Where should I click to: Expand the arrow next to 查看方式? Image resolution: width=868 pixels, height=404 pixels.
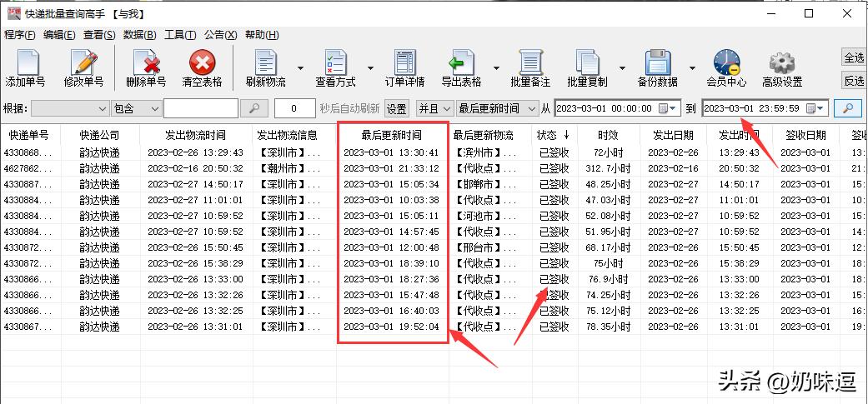point(370,68)
